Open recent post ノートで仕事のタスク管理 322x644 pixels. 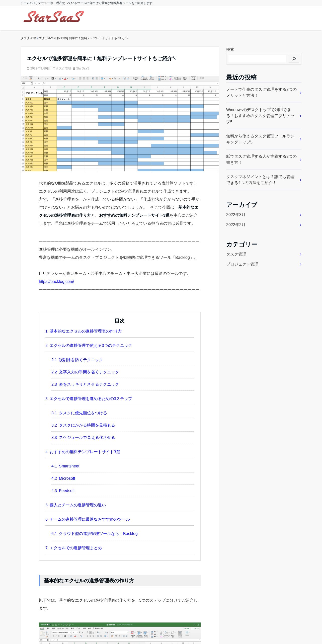click(261, 93)
